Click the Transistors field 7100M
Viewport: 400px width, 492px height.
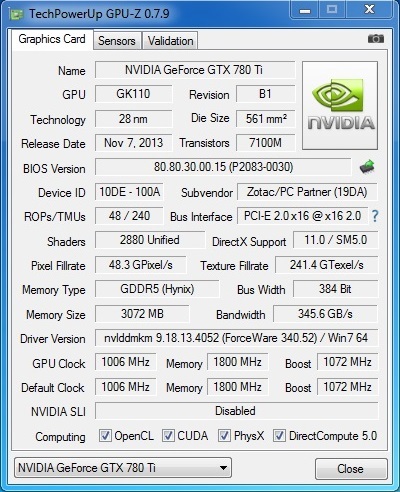pyautogui.click(x=266, y=143)
